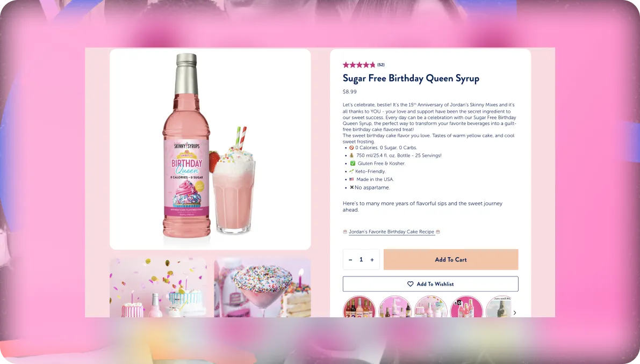Click the Sugar Free Birthday Queen Syrup title
Screen dimensions: 640x364
click(x=411, y=78)
